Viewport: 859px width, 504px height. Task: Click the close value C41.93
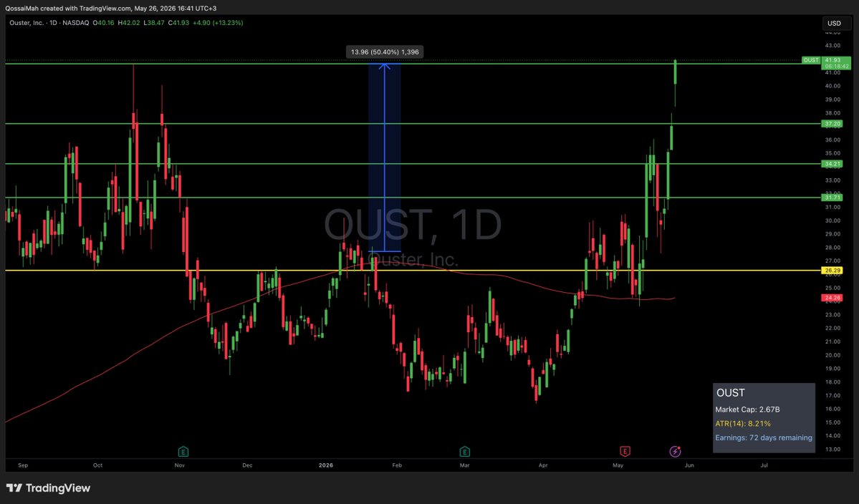click(x=178, y=23)
